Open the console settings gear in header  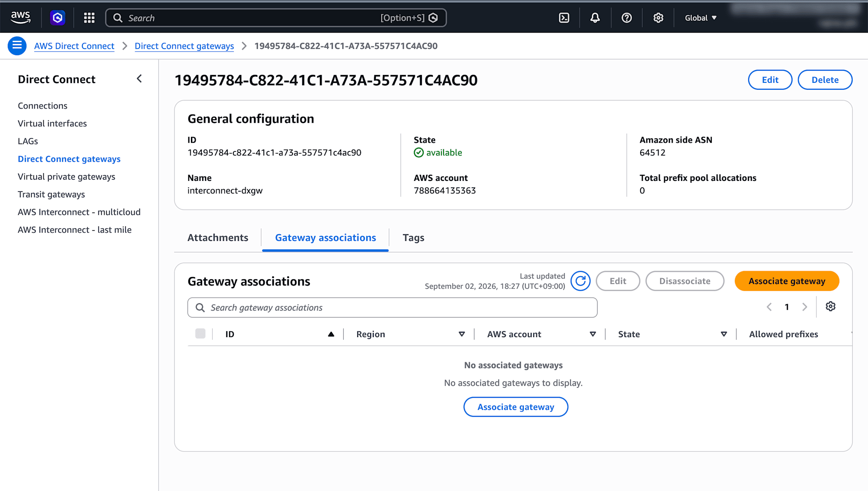tap(658, 18)
